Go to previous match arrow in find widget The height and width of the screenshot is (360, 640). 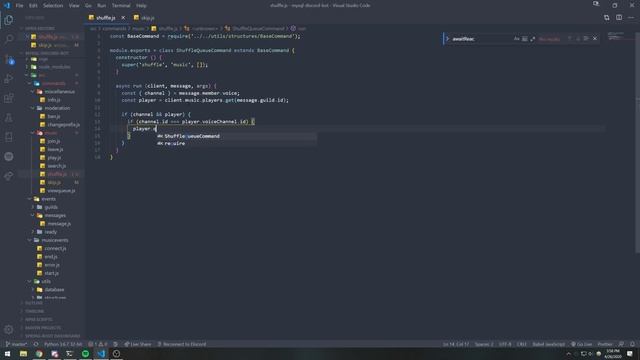pos(570,39)
